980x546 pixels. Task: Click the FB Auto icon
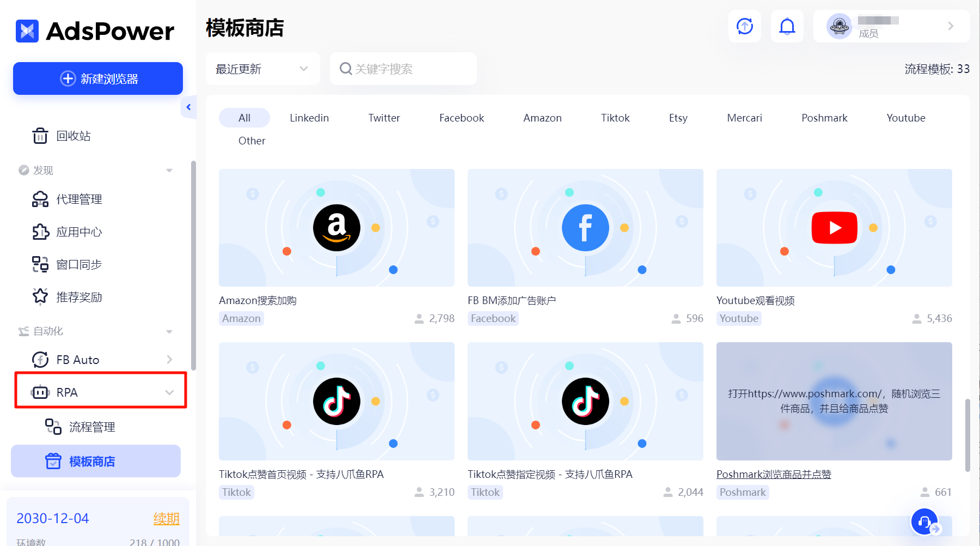[x=40, y=360]
